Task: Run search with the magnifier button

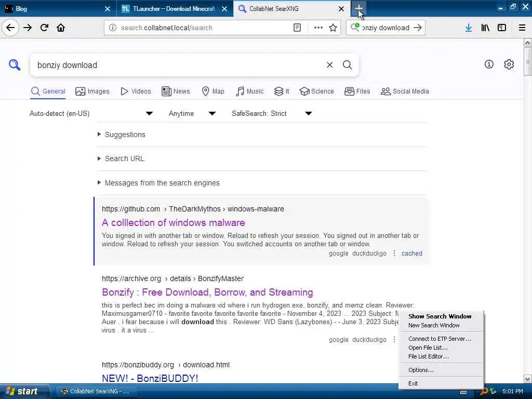Action: 347,65
